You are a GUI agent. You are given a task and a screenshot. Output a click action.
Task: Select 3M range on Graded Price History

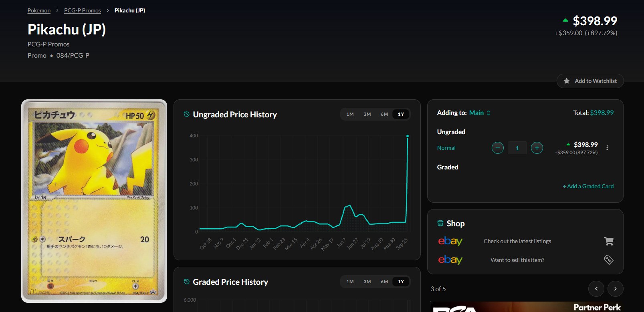[367, 282]
